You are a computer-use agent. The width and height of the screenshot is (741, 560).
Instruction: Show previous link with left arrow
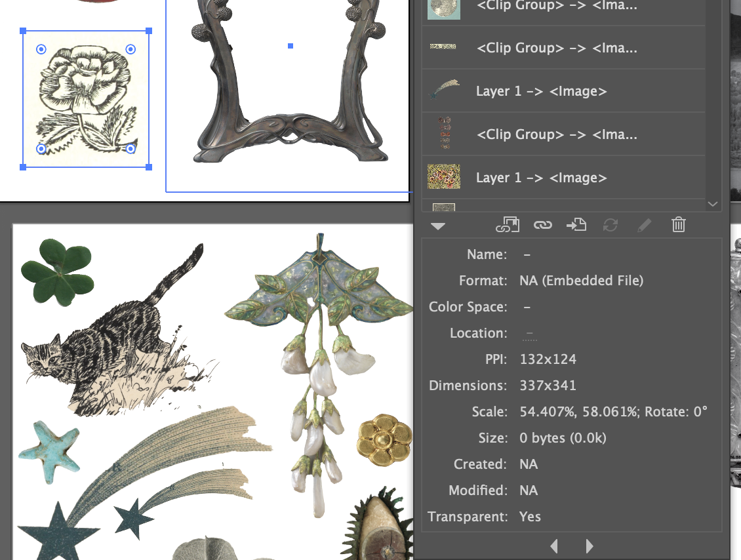(x=554, y=546)
